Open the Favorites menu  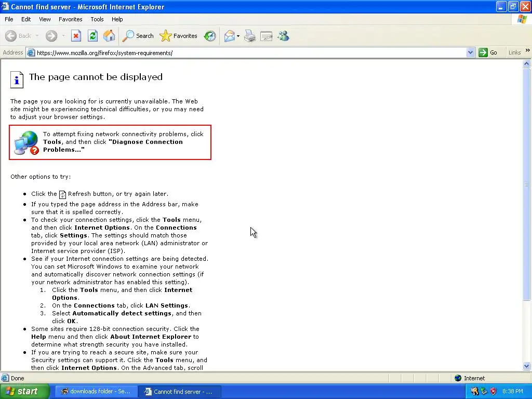(70, 19)
